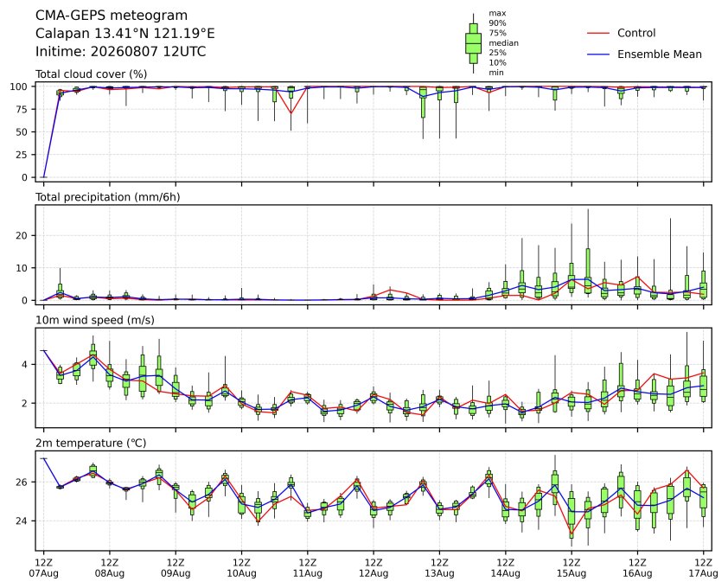Click the Calapan coordinates text
This screenshot has height=588, width=728.
[125, 34]
